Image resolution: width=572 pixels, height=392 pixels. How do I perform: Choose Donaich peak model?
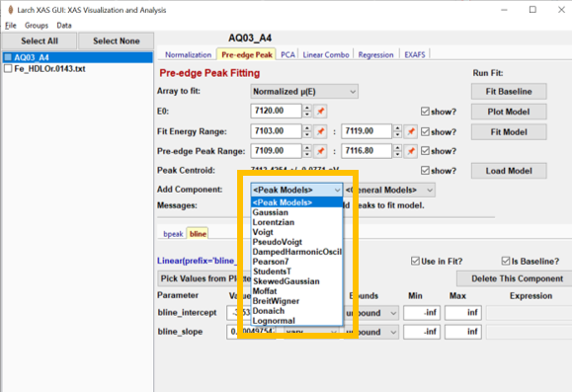click(x=296, y=311)
